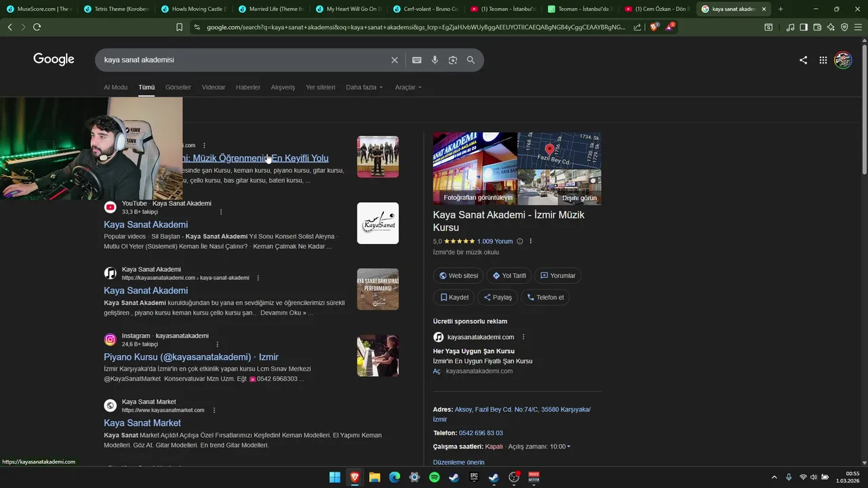Open the Piyano Kursu Instagram result link
Viewport: 868px width, 488px height.
pos(191,357)
